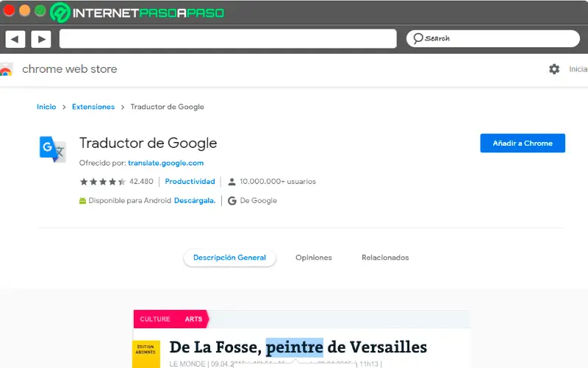Open the 'Productividad' category link
The image size is (588, 368).
coord(190,181)
